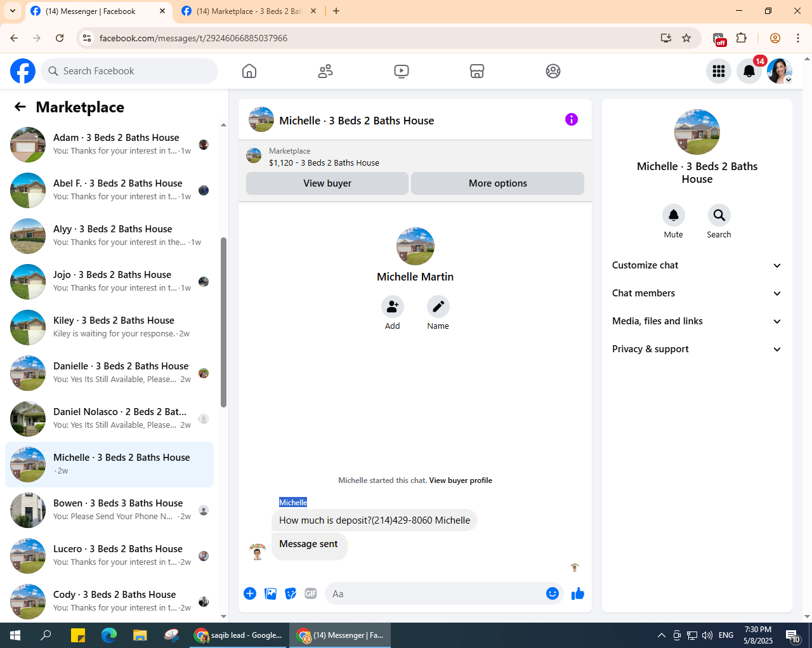Open Daniel Nolasco 2 Beds conversation
The width and height of the screenshot is (812, 648).
point(109,419)
